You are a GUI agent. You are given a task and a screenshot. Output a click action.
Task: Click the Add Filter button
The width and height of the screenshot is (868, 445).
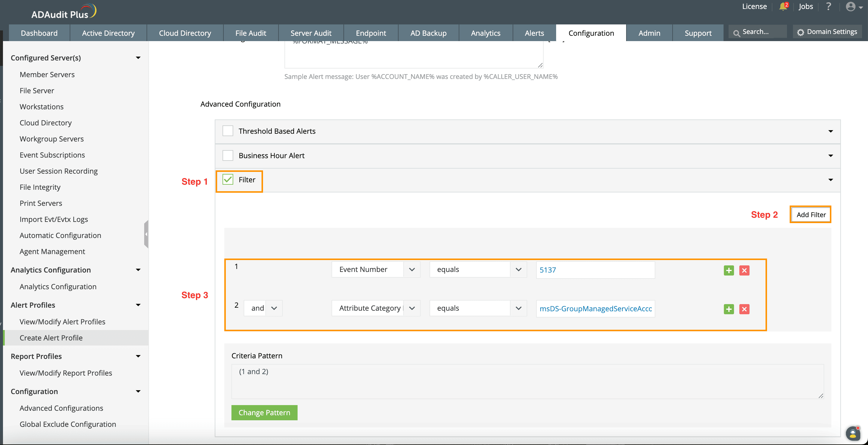[811, 214]
